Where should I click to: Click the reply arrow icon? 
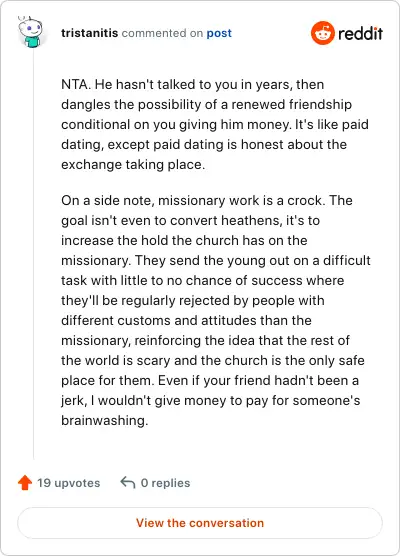(x=128, y=483)
